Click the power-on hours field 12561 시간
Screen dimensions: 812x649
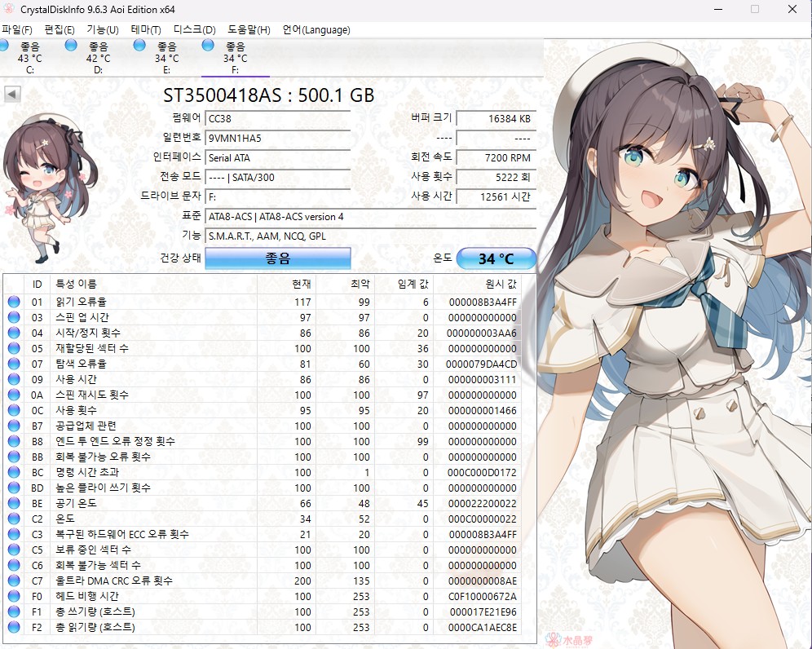tap(496, 196)
